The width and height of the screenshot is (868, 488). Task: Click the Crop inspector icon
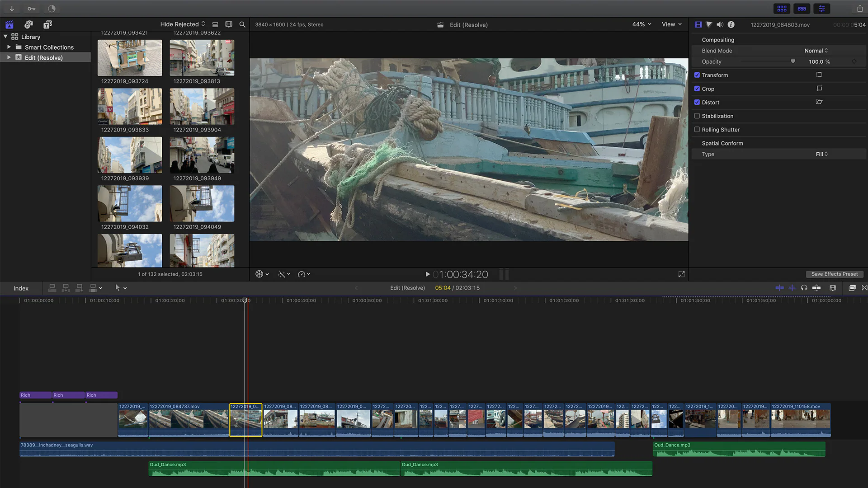(820, 88)
